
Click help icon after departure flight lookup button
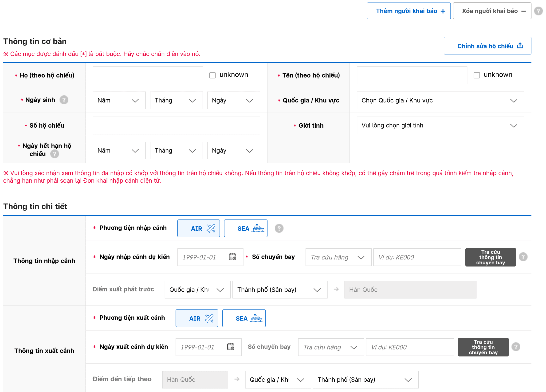click(516, 347)
